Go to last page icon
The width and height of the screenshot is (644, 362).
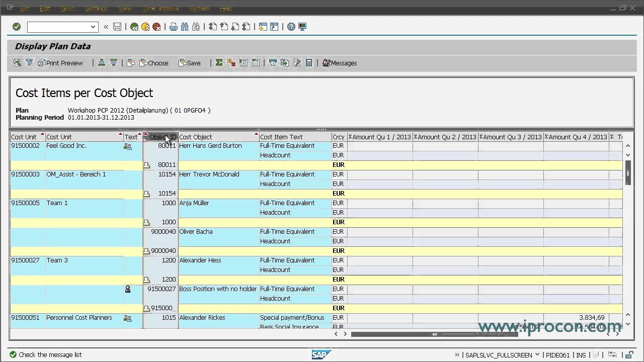click(x=246, y=27)
